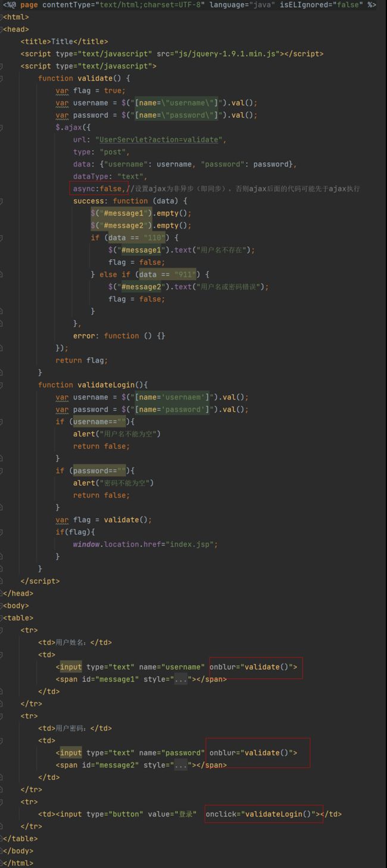
Task: Collapse fold marker beside if(flag){ line
Action: click(2, 532)
